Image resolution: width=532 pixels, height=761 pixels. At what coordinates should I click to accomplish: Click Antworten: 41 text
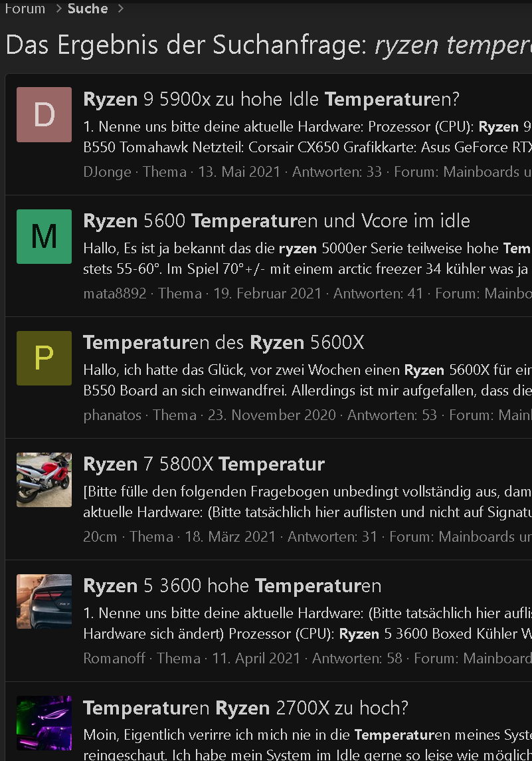coord(379,294)
